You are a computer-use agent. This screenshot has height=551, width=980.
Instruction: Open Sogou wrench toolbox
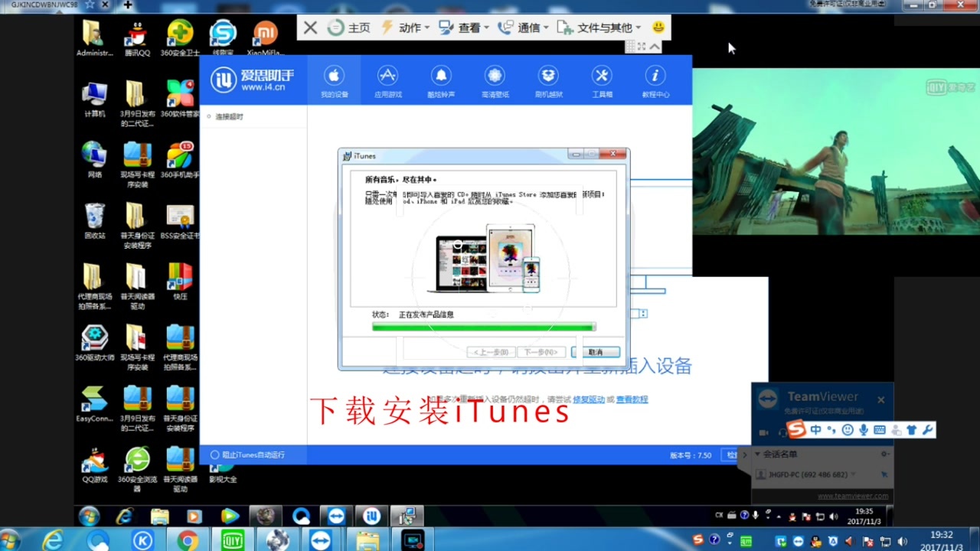(928, 430)
